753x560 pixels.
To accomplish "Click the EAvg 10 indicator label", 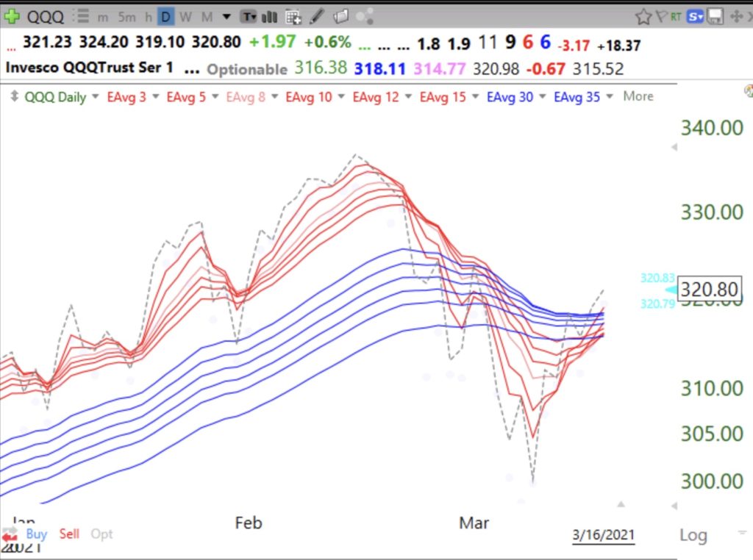I will point(309,97).
